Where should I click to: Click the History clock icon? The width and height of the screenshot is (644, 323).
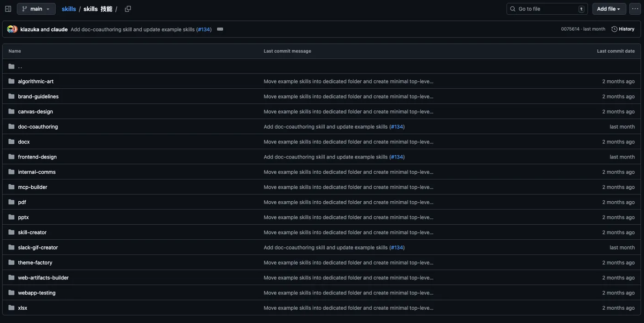615,29
